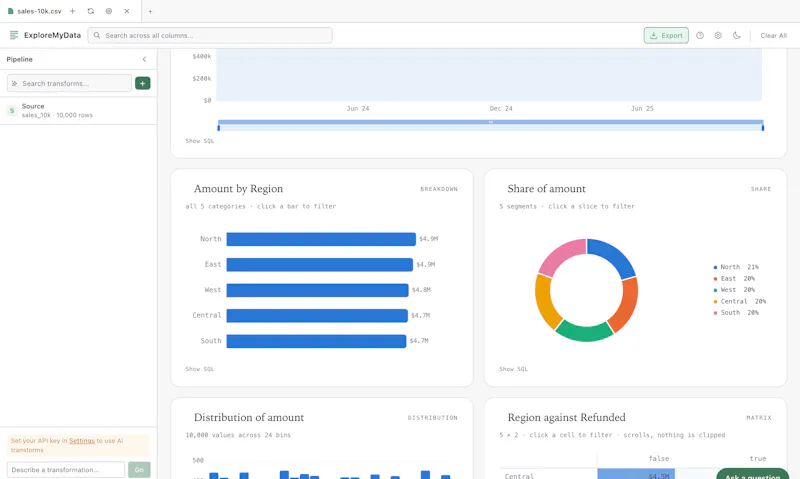Click the Export button
Image resolution: width=800 pixels, height=479 pixels.
[x=666, y=35]
